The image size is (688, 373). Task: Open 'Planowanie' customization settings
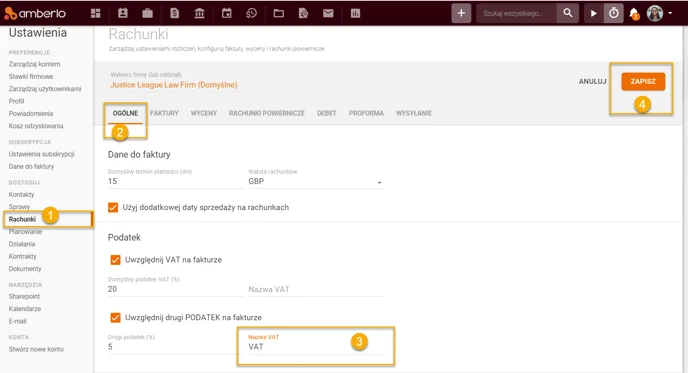pyautogui.click(x=25, y=231)
